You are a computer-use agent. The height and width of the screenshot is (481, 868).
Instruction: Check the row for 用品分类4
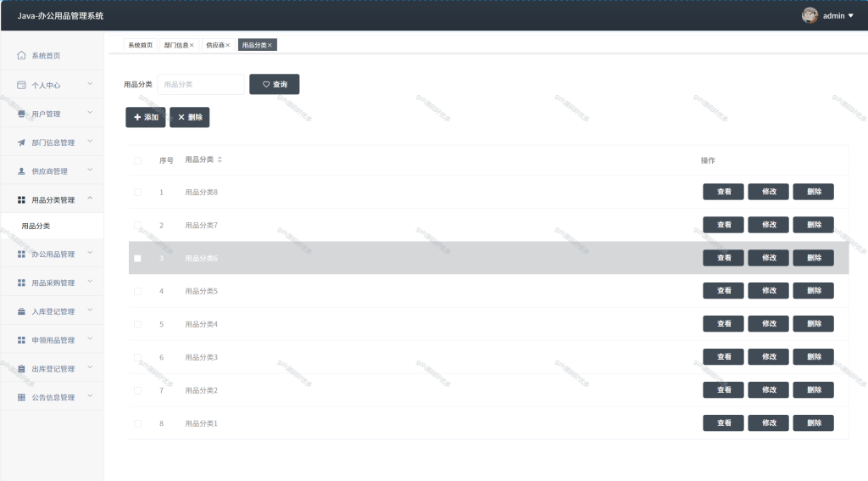click(x=137, y=324)
